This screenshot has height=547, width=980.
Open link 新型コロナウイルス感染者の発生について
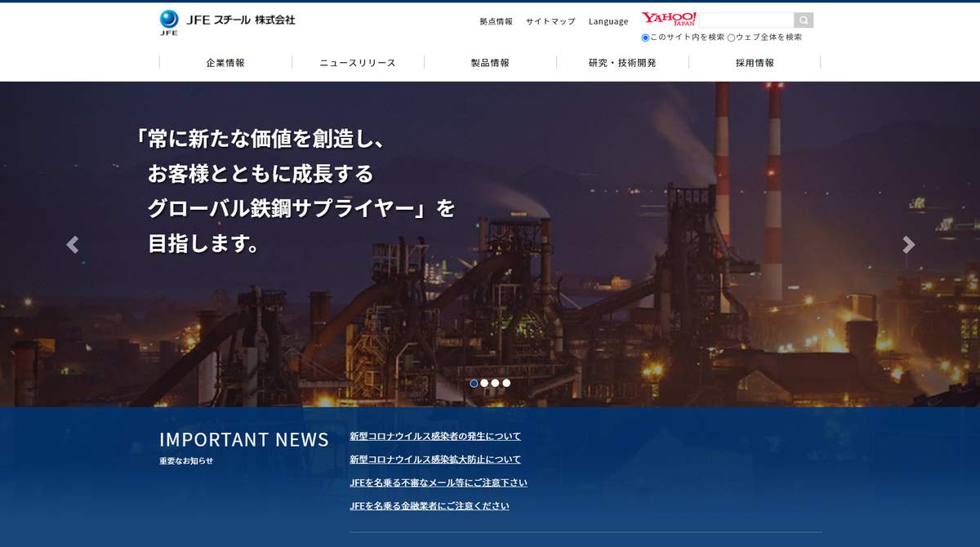[x=435, y=437]
